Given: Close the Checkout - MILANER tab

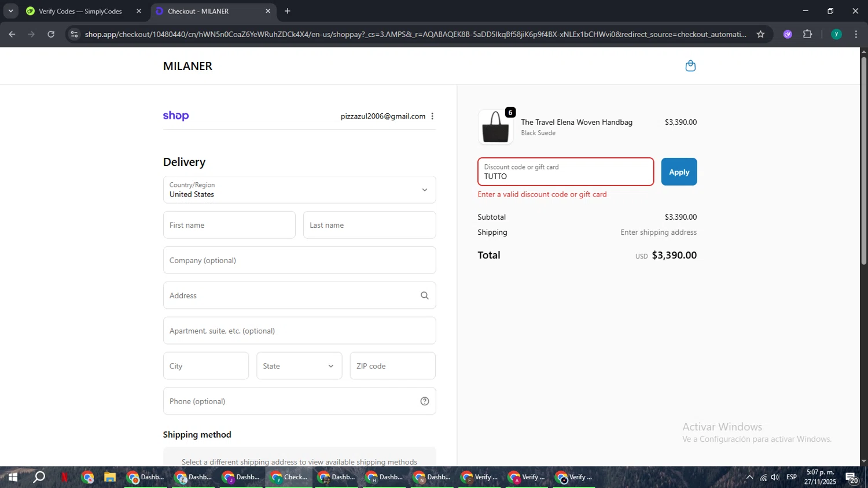Looking at the screenshot, I should pos(268,11).
